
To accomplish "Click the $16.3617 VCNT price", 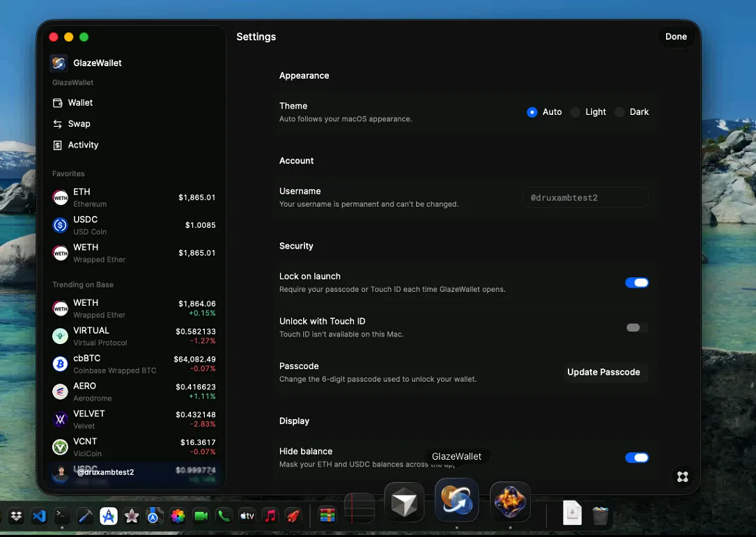I will (198, 442).
